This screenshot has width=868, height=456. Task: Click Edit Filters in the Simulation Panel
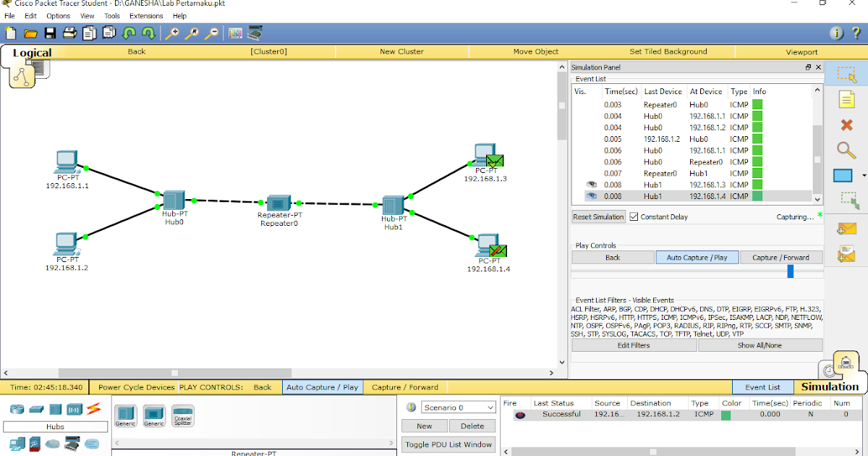(634, 345)
